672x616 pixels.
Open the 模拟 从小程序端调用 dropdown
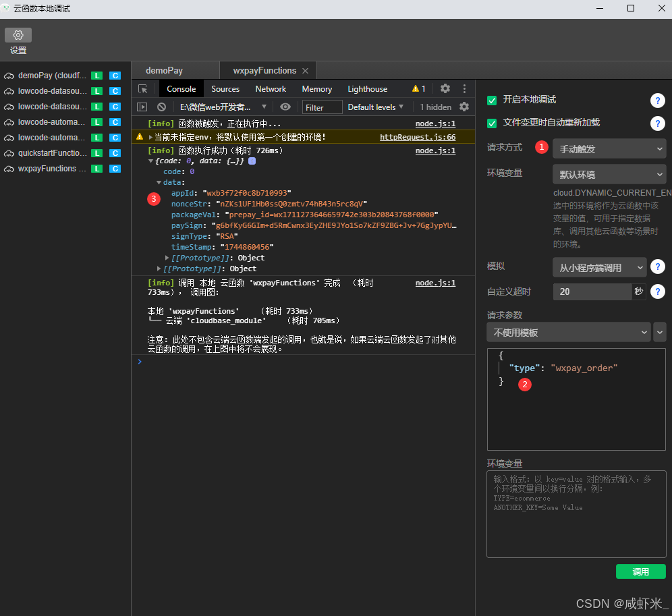click(x=600, y=268)
